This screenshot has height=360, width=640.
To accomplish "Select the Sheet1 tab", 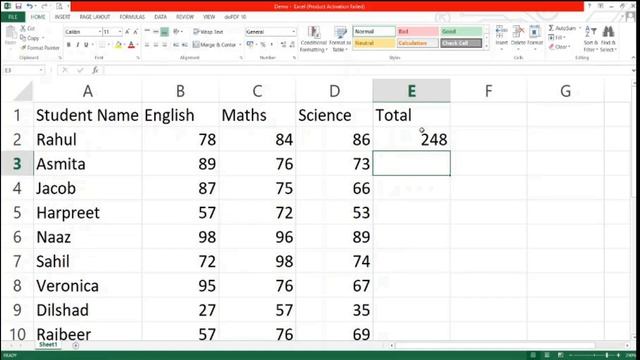I will (48, 344).
